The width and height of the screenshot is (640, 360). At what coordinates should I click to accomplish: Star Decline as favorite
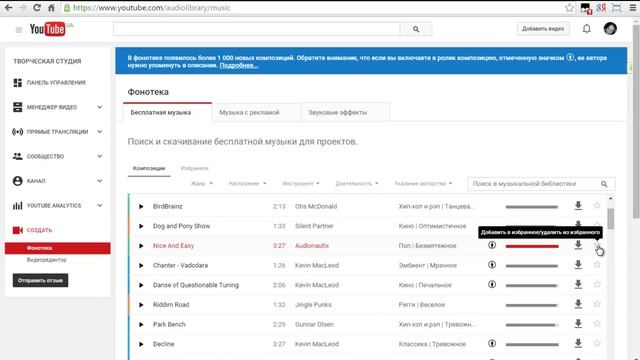point(597,344)
